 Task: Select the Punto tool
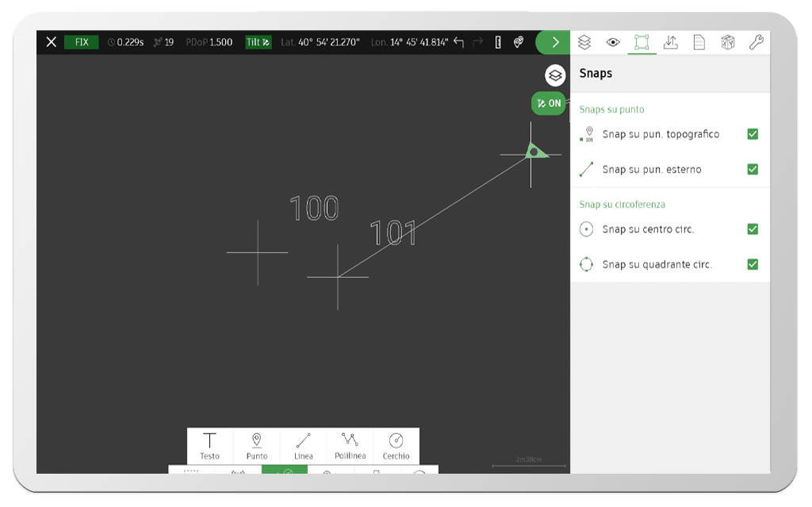coord(256,445)
